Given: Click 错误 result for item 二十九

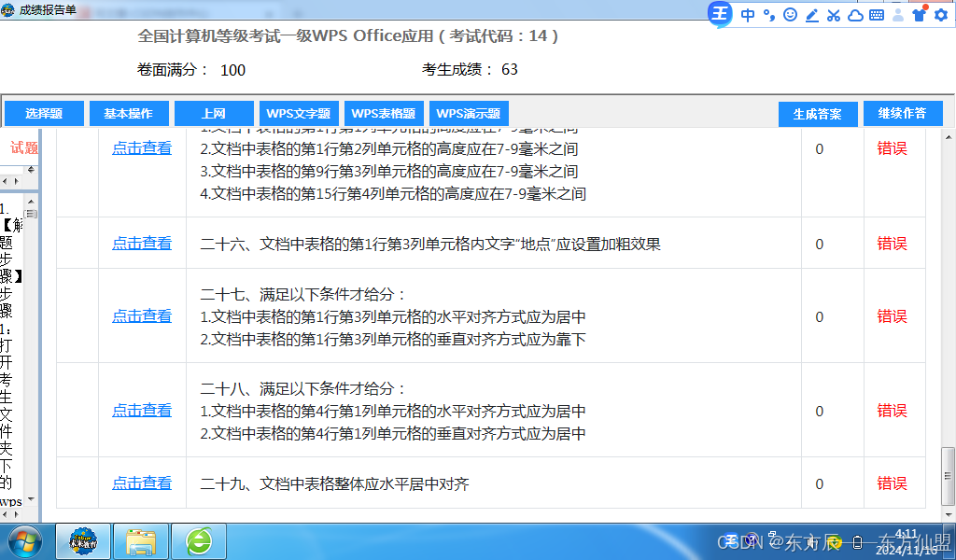Looking at the screenshot, I should click(892, 483).
